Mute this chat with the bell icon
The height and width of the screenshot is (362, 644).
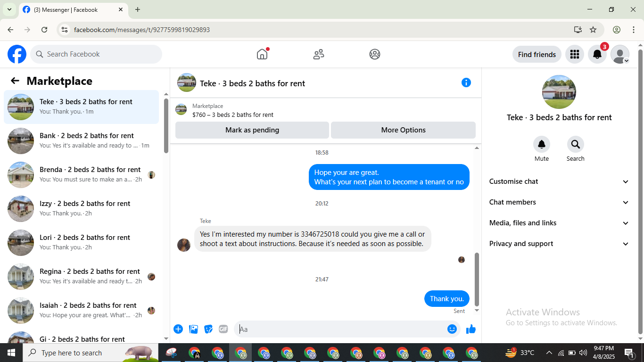(x=542, y=144)
